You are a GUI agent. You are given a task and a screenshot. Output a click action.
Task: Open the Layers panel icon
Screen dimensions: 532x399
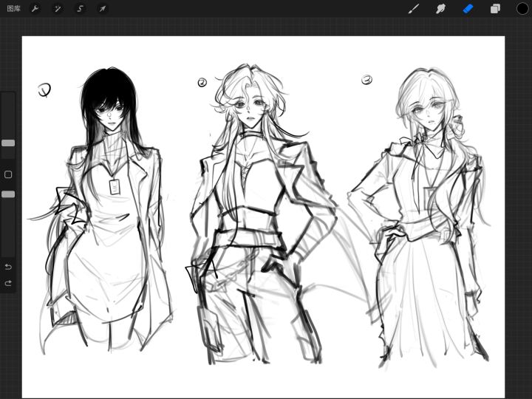(x=495, y=8)
